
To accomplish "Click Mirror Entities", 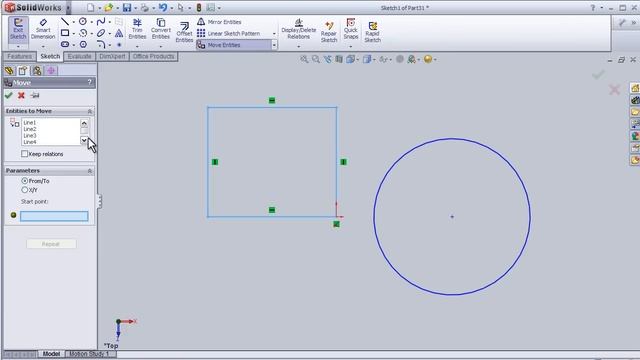I will 219,22.
